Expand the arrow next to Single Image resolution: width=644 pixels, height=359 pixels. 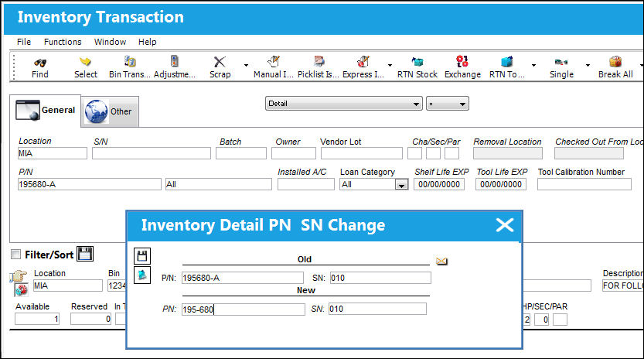pos(588,65)
